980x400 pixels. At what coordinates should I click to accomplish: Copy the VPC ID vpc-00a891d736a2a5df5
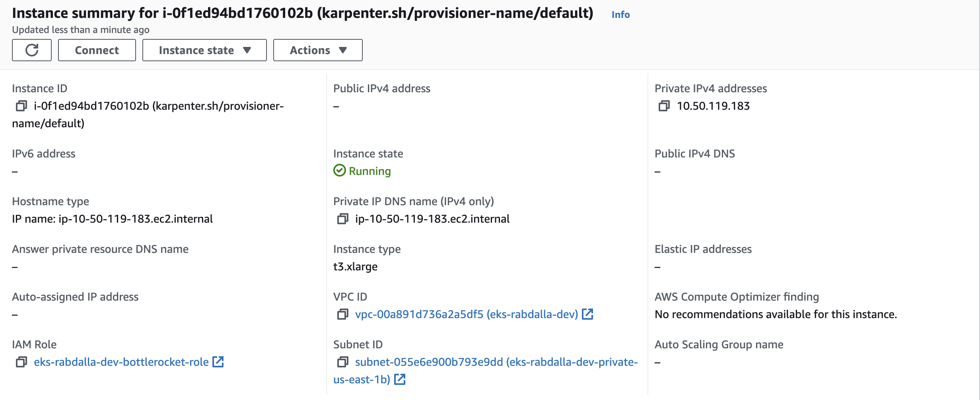coord(342,314)
